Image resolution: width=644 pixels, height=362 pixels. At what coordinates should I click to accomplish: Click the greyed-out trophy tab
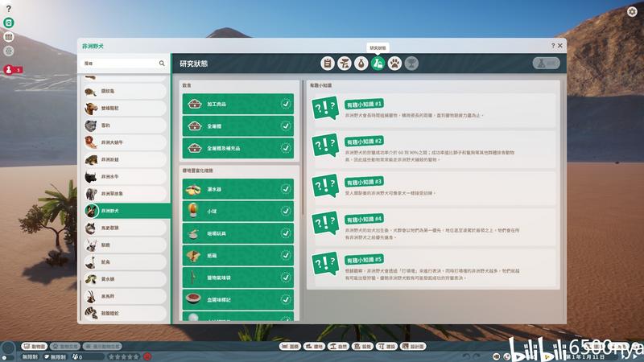pos(411,64)
